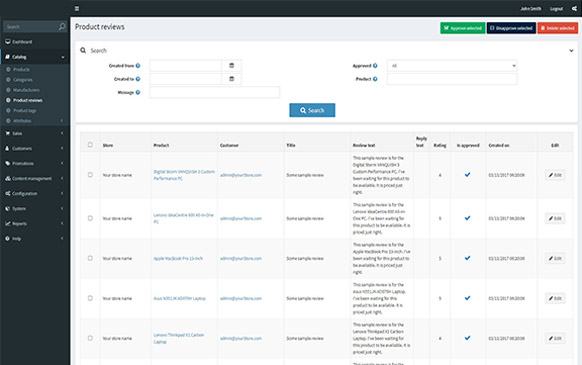Image resolution: width=582 pixels, height=365 pixels.
Task: Click help icon beside Message label
Action: (138, 92)
